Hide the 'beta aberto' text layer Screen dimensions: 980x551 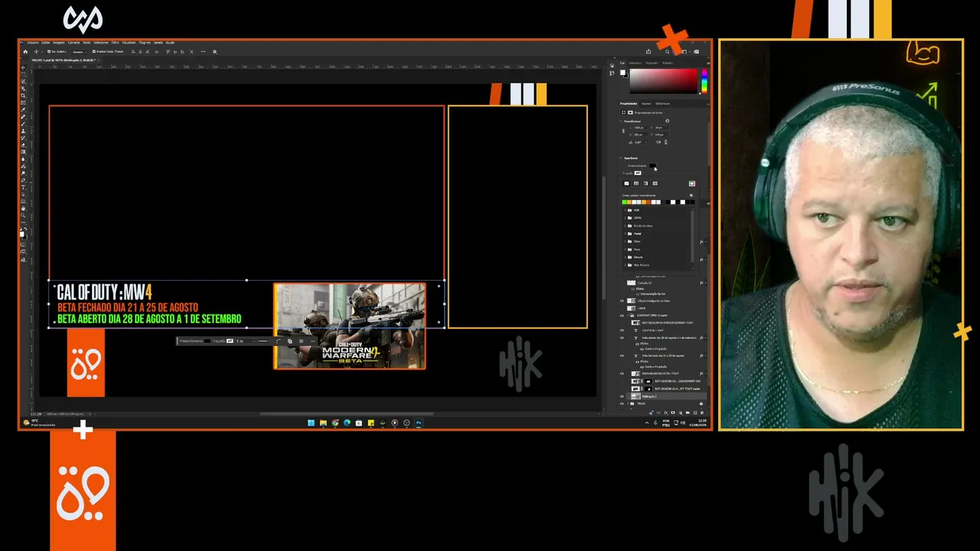click(x=622, y=337)
